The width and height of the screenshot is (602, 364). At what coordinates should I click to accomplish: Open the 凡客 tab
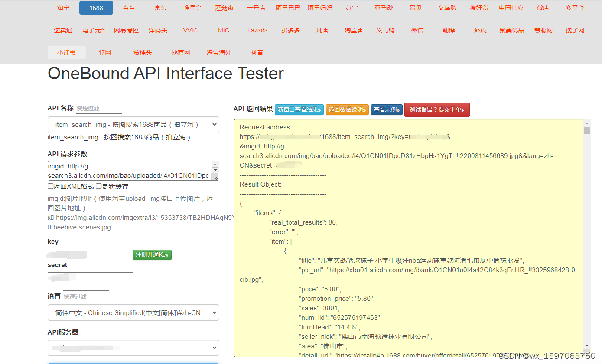pyautogui.click(x=322, y=30)
